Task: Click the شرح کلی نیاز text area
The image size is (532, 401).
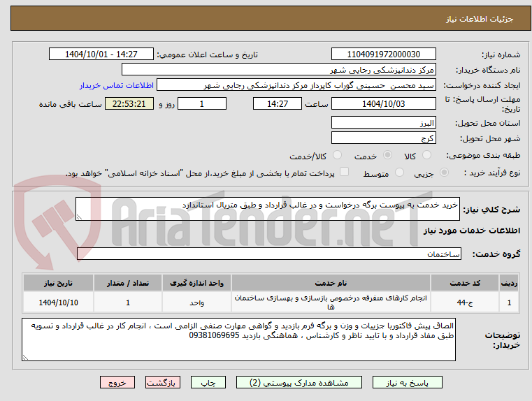Action: tap(267, 209)
